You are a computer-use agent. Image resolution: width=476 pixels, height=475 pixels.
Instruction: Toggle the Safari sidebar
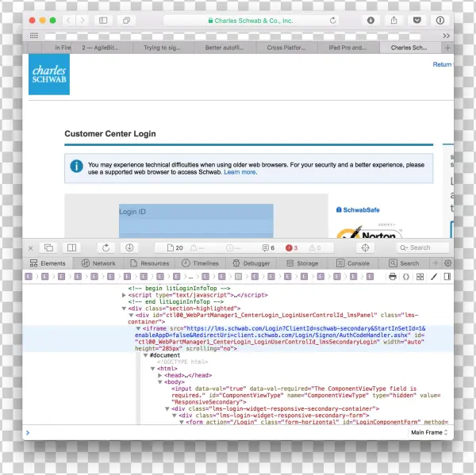tap(103, 21)
